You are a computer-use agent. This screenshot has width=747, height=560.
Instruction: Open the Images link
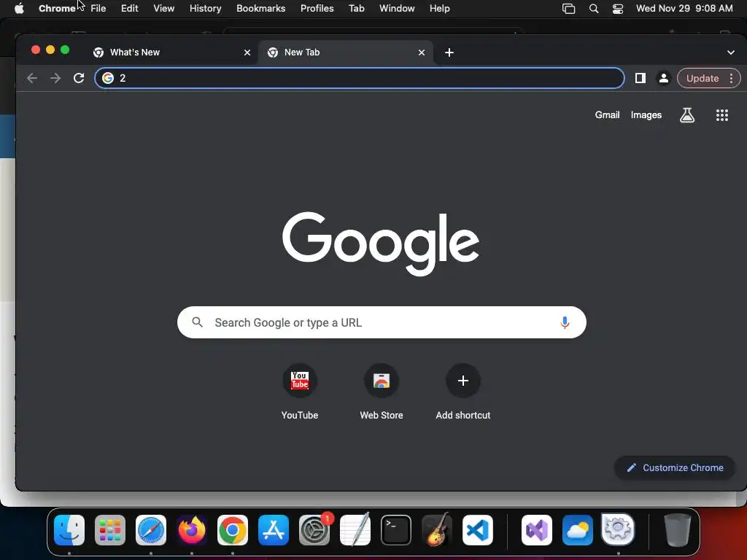646,115
